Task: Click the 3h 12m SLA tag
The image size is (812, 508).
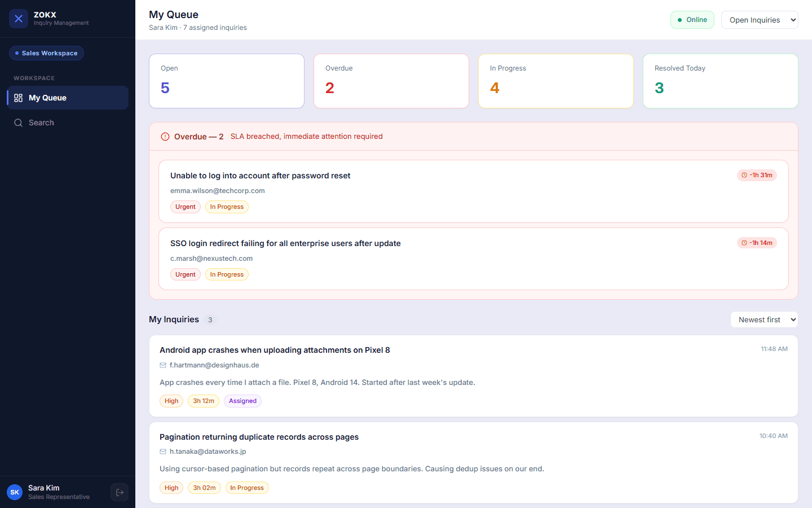Action: (204, 401)
